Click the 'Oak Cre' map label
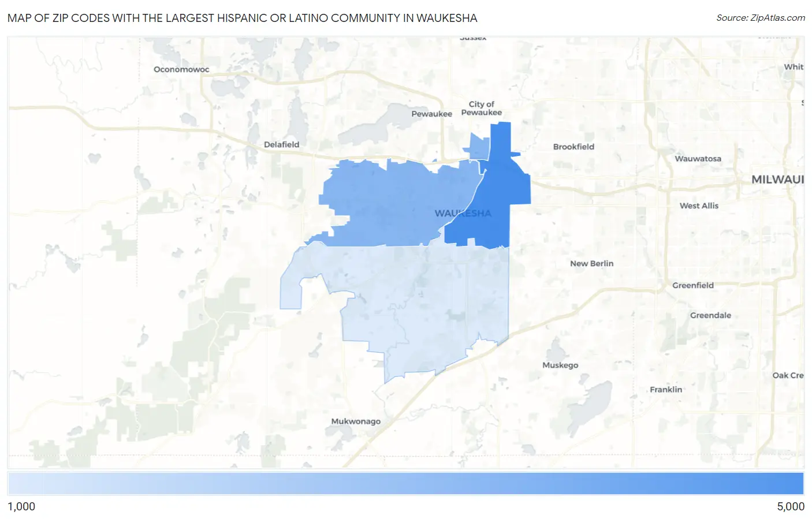The image size is (812, 519). 788,375
